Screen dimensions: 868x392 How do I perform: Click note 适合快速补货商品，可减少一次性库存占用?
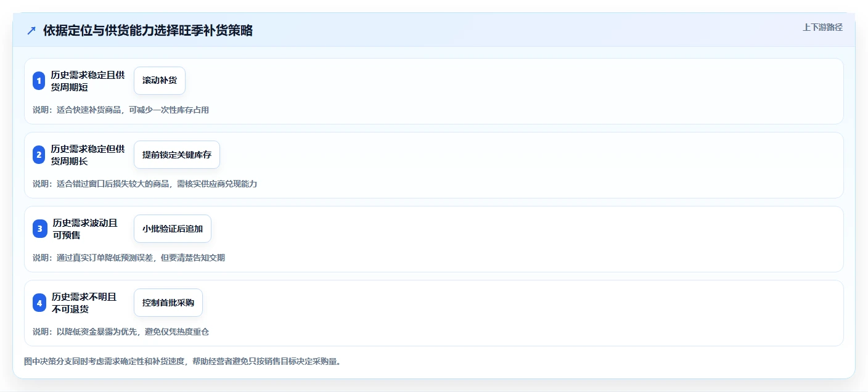pos(121,110)
